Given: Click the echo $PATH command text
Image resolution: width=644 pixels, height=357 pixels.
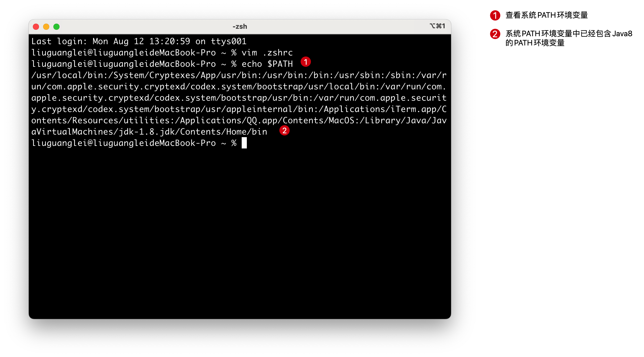Looking at the screenshot, I should [267, 64].
